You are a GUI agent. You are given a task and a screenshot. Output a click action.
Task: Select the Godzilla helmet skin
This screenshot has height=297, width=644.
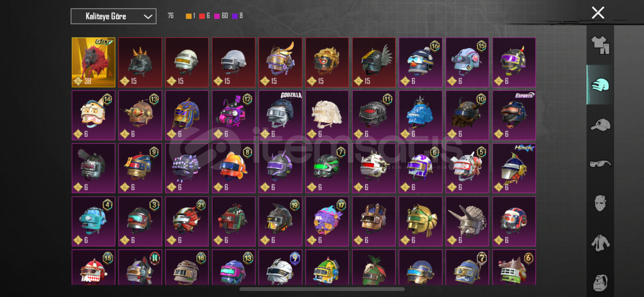click(x=280, y=115)
